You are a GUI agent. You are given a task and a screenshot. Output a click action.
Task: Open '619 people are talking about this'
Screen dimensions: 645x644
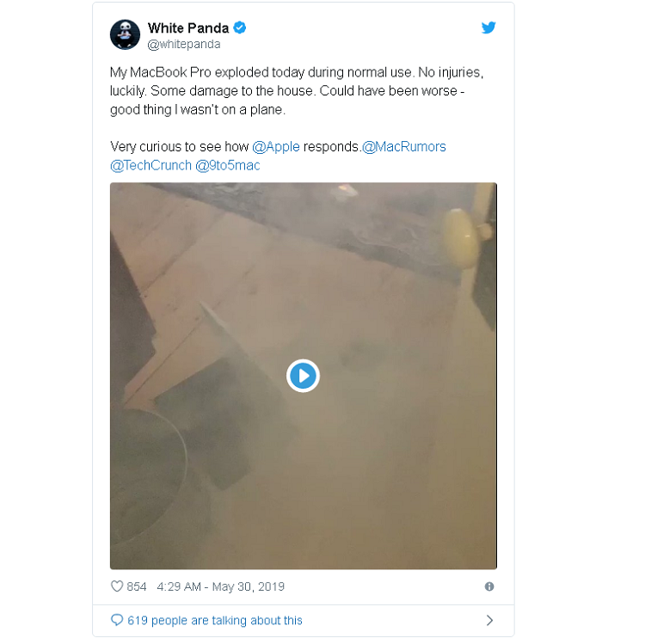[x=215, y=620]
